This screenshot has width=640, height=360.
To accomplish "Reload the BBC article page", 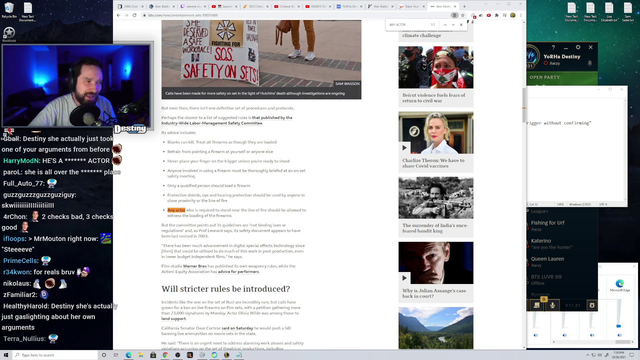I will 134,15.
